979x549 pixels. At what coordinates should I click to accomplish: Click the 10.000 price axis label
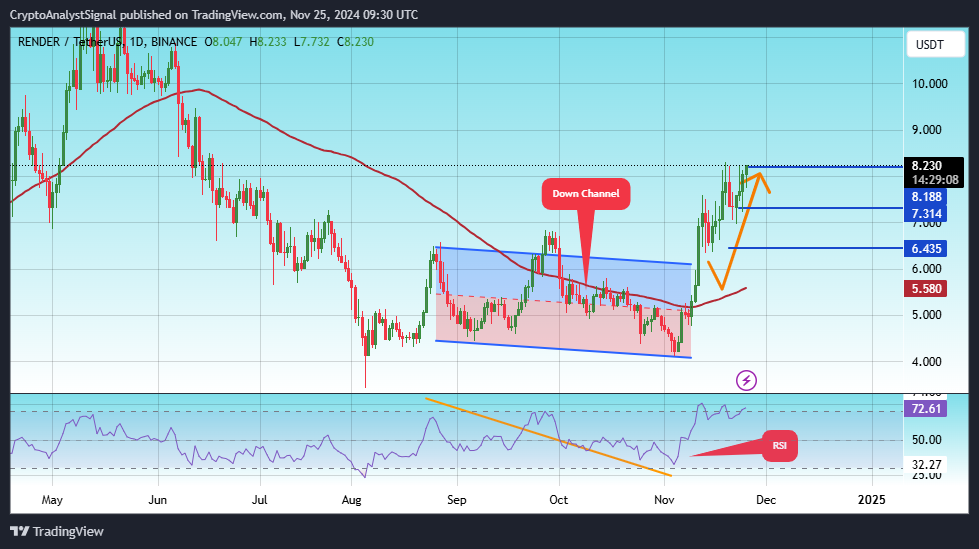pyautogui.click(x=930, y=84)
